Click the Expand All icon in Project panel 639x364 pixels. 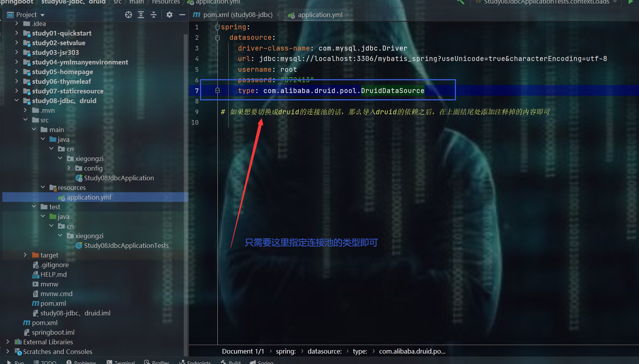tap(141, 15)
